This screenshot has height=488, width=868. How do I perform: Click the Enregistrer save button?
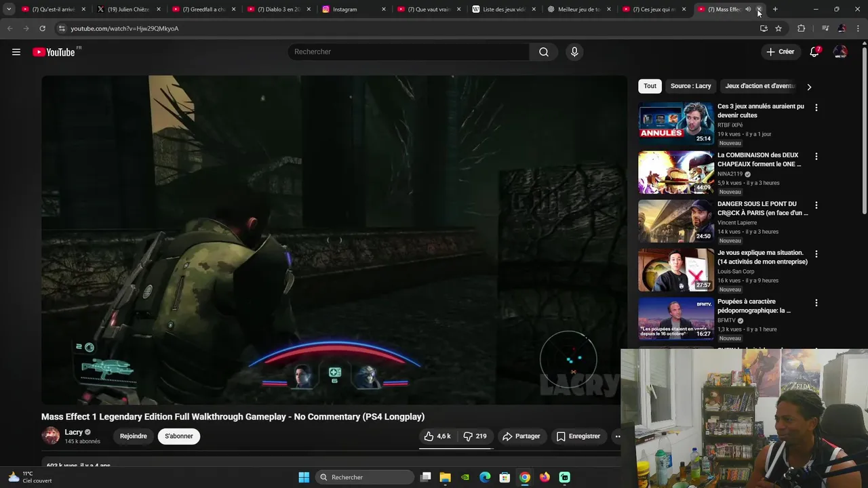point(578,436)
